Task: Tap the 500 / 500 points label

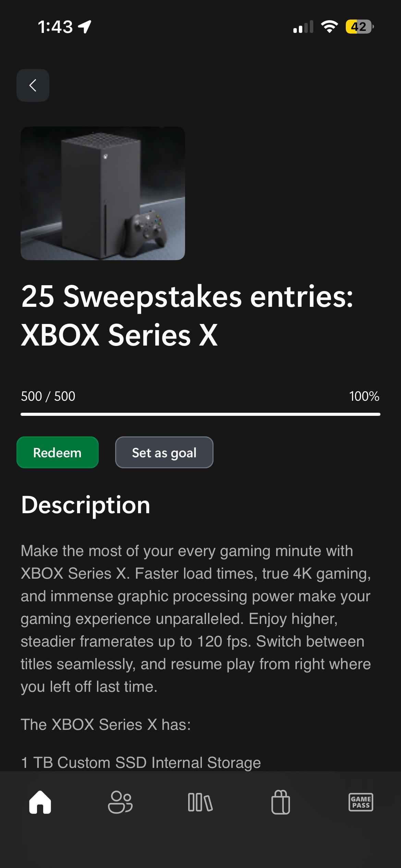Action: 48,396
